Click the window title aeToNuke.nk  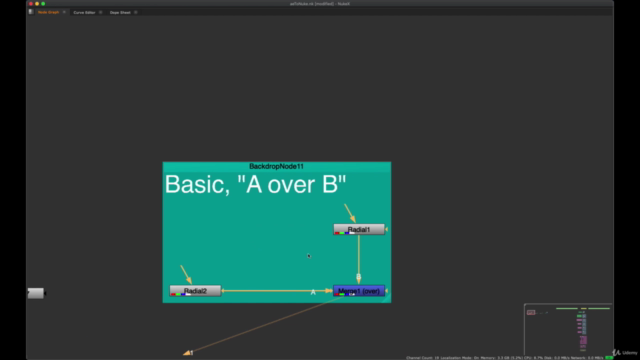pyautogui.click(x=320, y=4)
